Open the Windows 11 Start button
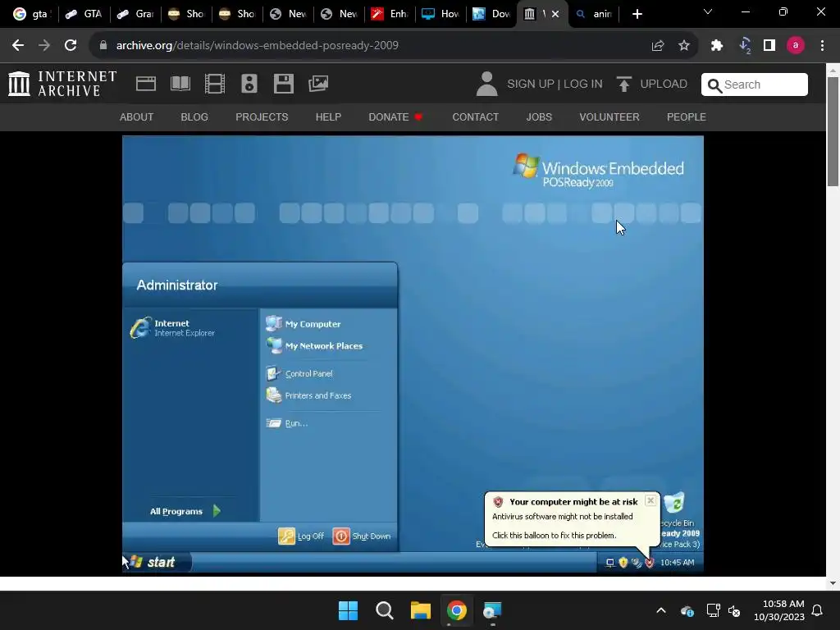Screen dimensions: 840x630 [x=348, y=610]
